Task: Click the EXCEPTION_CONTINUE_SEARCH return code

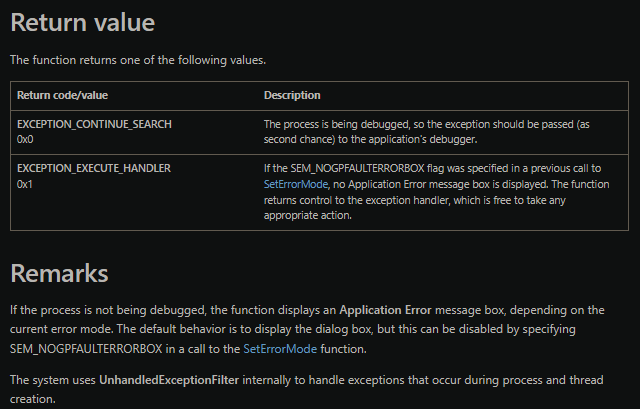Action: click(x=94, y=124)
